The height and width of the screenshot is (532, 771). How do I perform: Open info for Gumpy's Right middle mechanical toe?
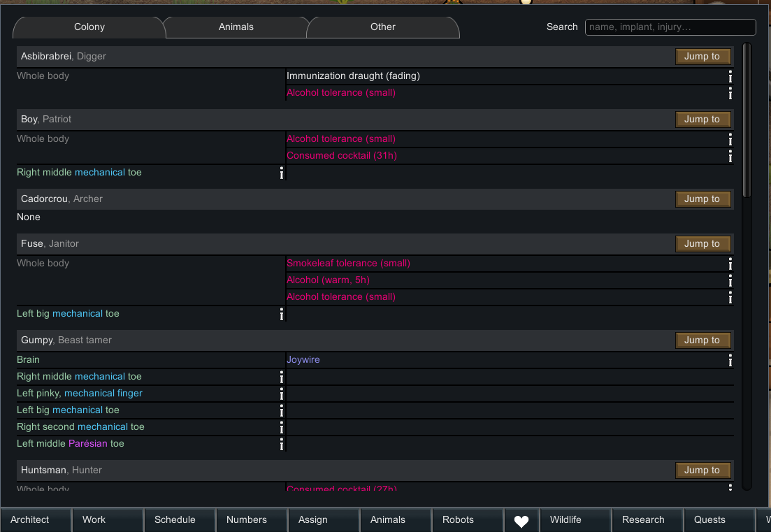coord(281,377)
